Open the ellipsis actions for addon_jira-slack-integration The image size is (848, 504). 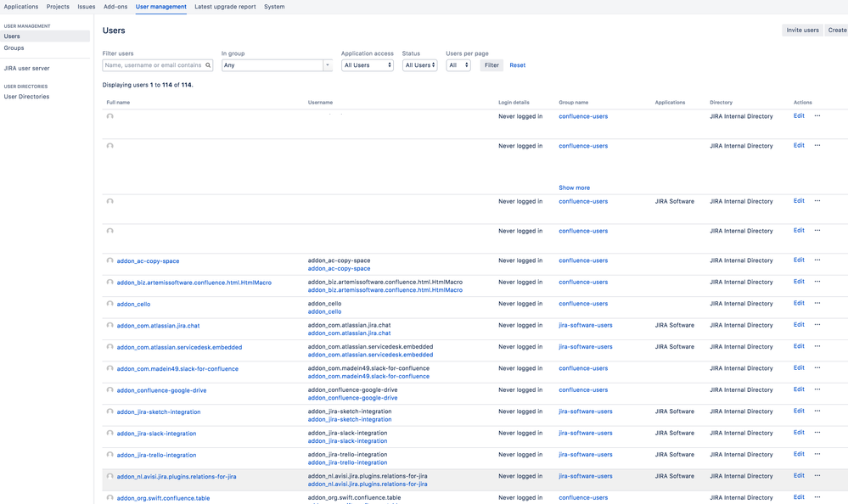pyautogui.click(x=817, y=433)
